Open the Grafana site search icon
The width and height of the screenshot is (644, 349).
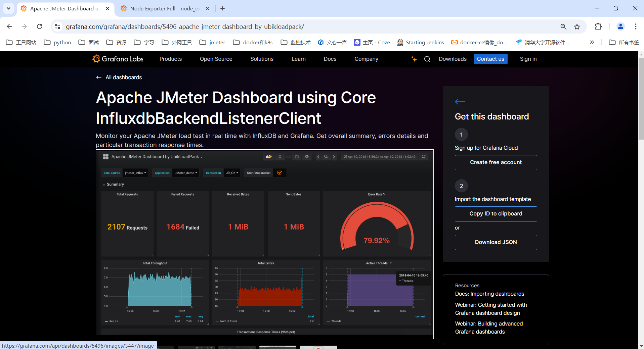coord(427,59)
